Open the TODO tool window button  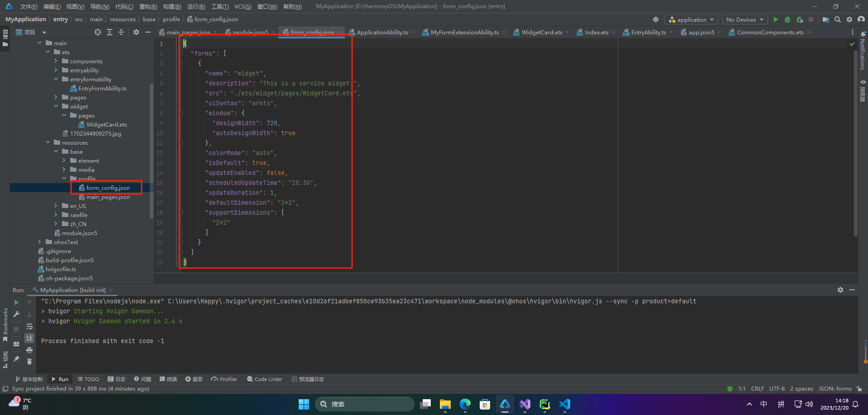[x=88, y=379]
